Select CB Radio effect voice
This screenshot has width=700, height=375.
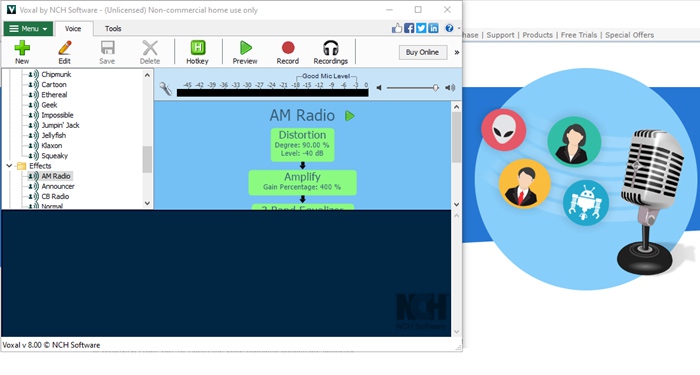pyautogui.click(x=55, y=197)
